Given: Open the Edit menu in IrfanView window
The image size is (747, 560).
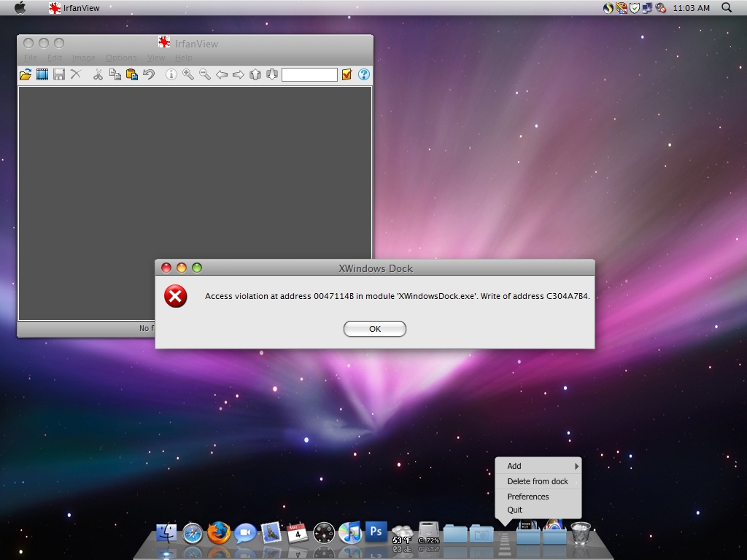Looking at the screenshot, I should [x=54, y=58].
